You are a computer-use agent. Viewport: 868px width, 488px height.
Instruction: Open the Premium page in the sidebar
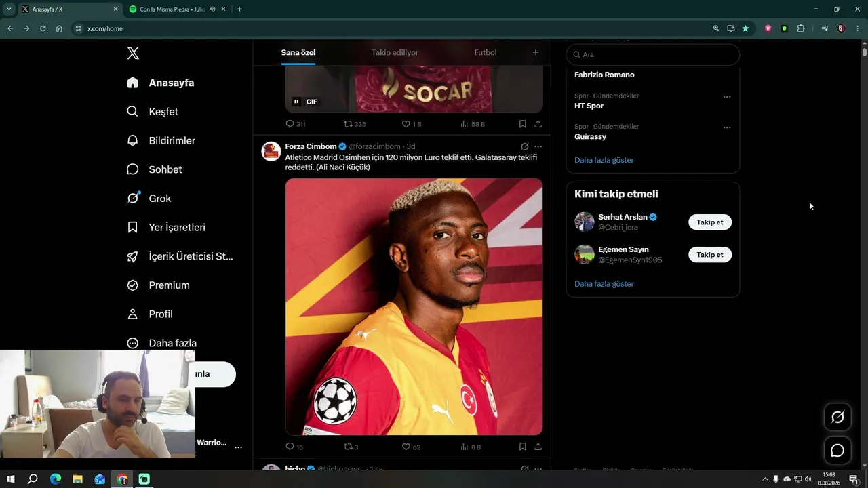pyautogui.click(x=158, y=285)
